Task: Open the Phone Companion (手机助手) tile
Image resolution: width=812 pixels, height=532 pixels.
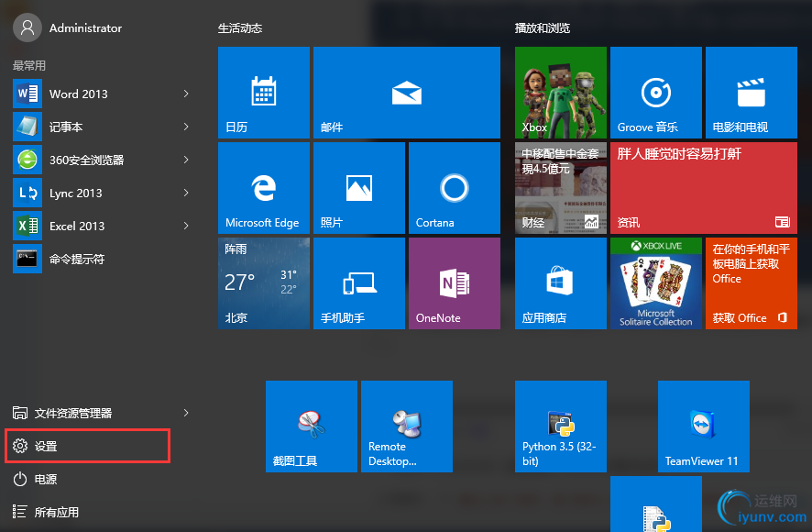Action: coord(359,283)
